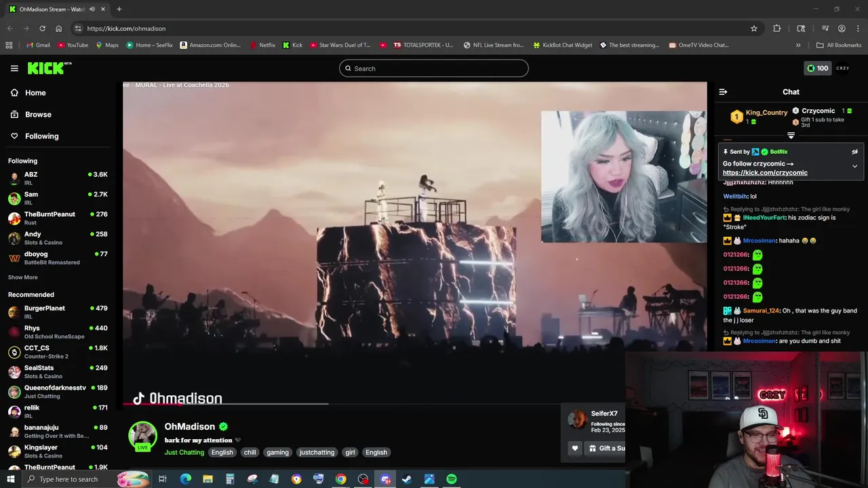This screenshot has width=868, height=488.
Task: Open Microsoft Edge from taskbar
Action: pyautogui.click(x=185, y=479)
